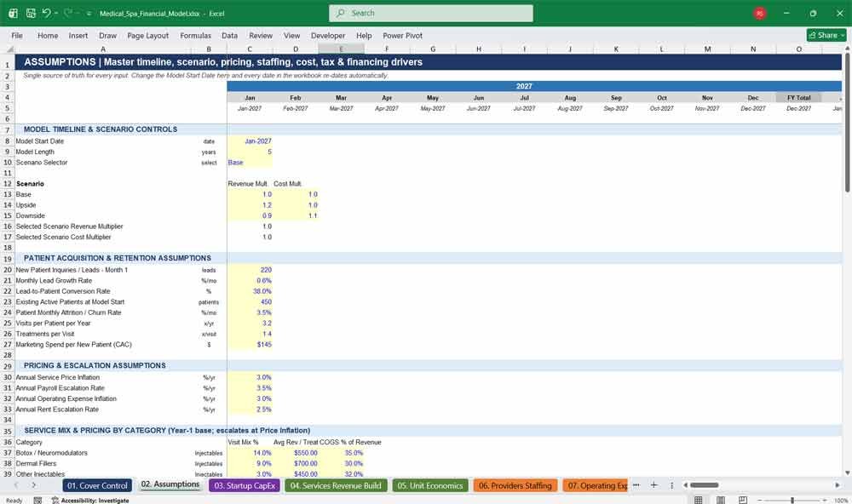Select column E header
The width and height of the screenshot is (852, 504).
342,49
